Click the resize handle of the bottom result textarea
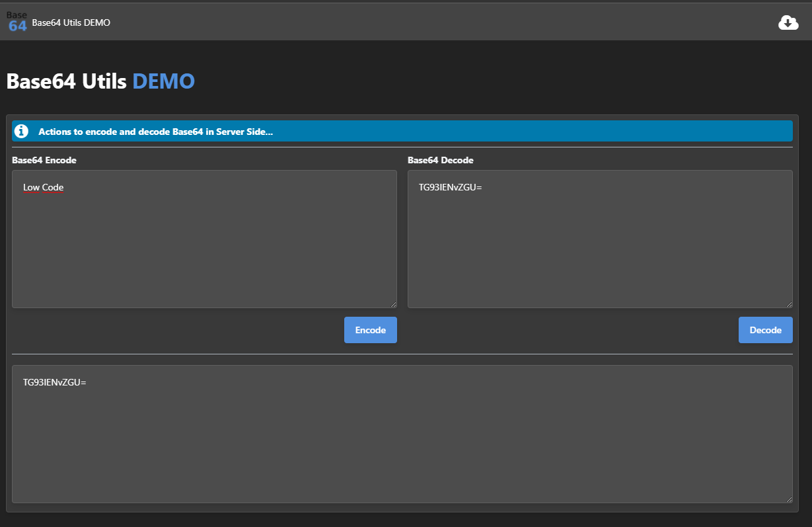This screenshot has height=527, width=812. [x=788, y=499]
